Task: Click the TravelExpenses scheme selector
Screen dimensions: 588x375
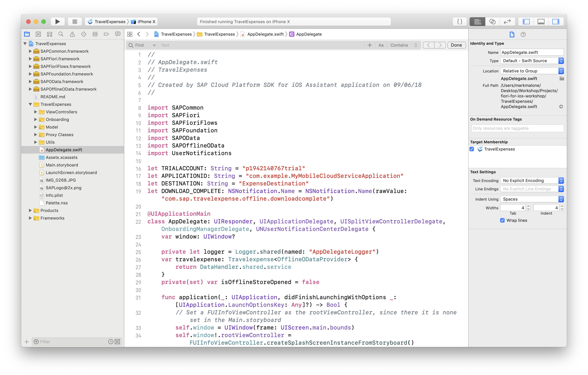Action: click(107, 21)
